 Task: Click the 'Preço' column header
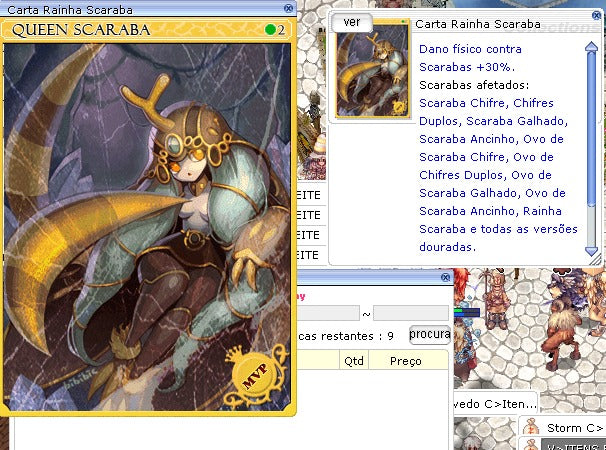tap(406, 360)
